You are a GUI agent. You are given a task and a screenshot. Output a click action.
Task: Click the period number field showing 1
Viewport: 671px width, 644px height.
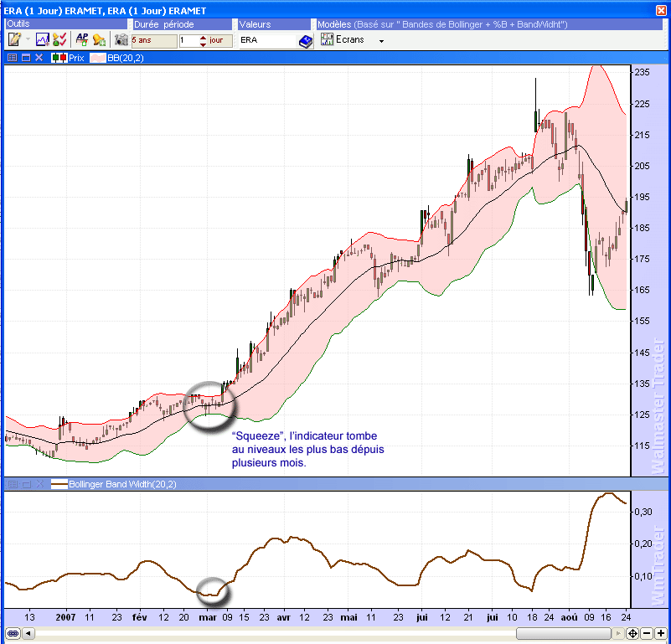[188, 41]
